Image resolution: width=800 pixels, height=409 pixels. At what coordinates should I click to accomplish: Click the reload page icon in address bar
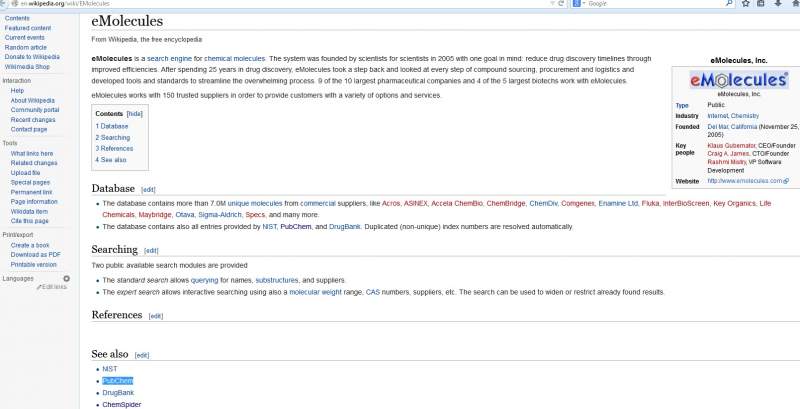(x=561, y=4)
